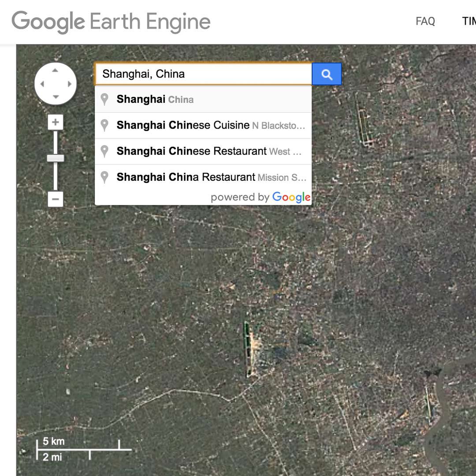Click the 5 km scale label
Screen dimensions: 476x476
coord(54,441)
